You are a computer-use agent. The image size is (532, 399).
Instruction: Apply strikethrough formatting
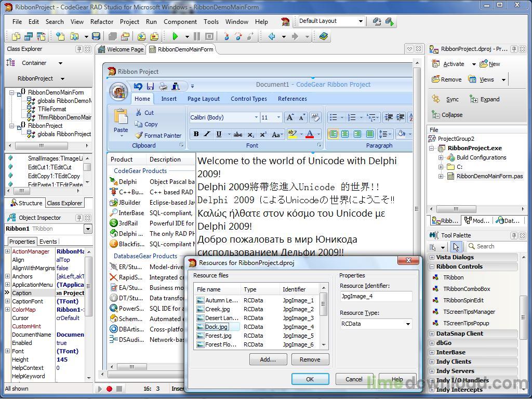(x=237, y=134)
